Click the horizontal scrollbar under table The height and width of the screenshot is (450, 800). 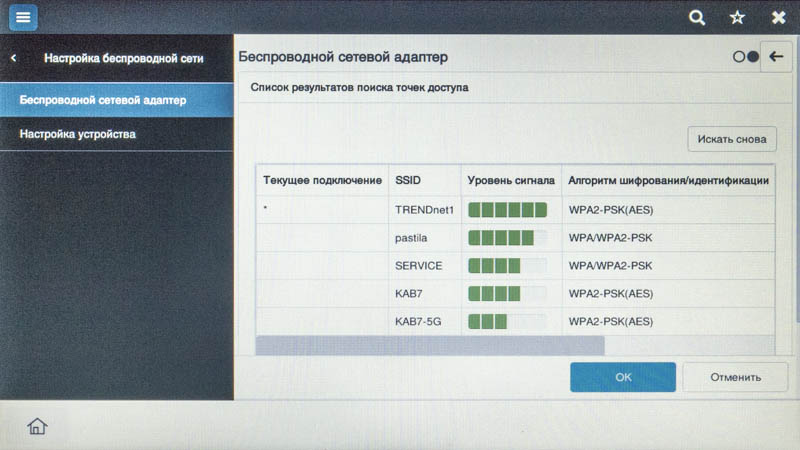430,345
